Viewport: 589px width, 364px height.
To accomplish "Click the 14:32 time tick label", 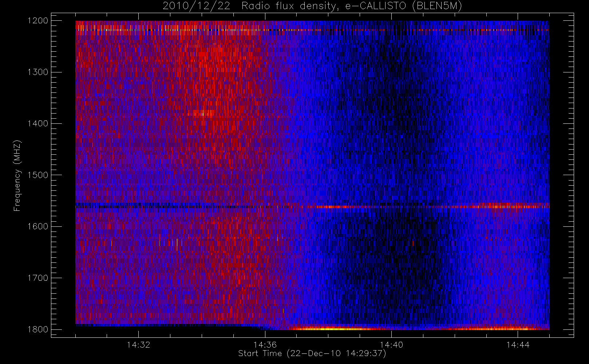I will click(x=138, y=345).
